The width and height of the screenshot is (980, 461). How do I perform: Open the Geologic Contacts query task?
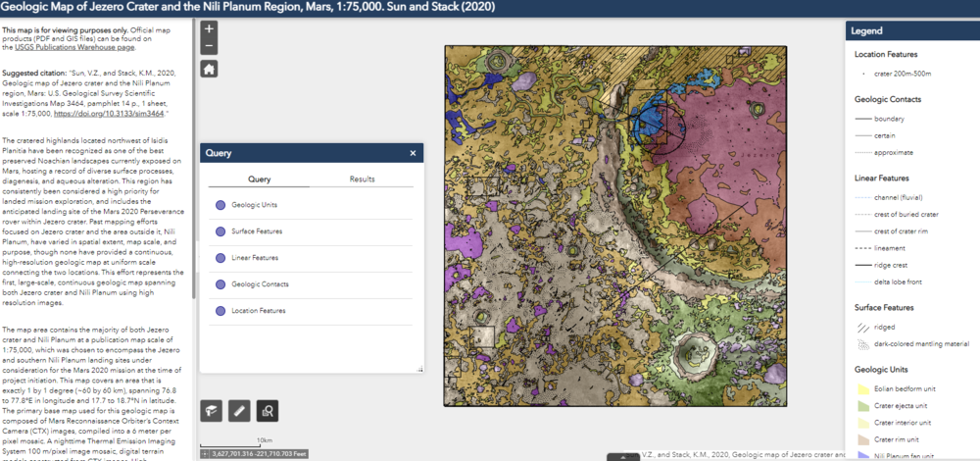[311, 284]
